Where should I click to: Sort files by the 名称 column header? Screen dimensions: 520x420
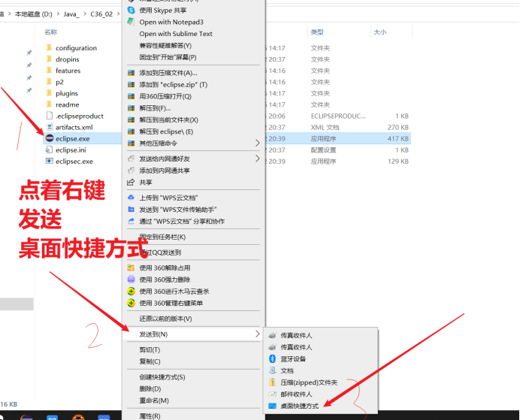click(51, 32)
